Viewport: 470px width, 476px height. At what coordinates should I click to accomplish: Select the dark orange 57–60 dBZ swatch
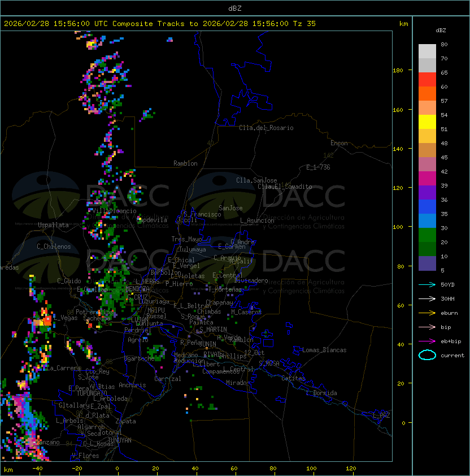[x=427, y=93]
